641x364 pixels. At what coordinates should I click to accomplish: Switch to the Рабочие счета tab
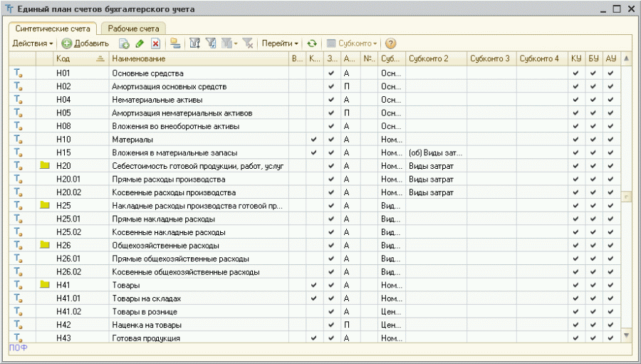point(133,28)
